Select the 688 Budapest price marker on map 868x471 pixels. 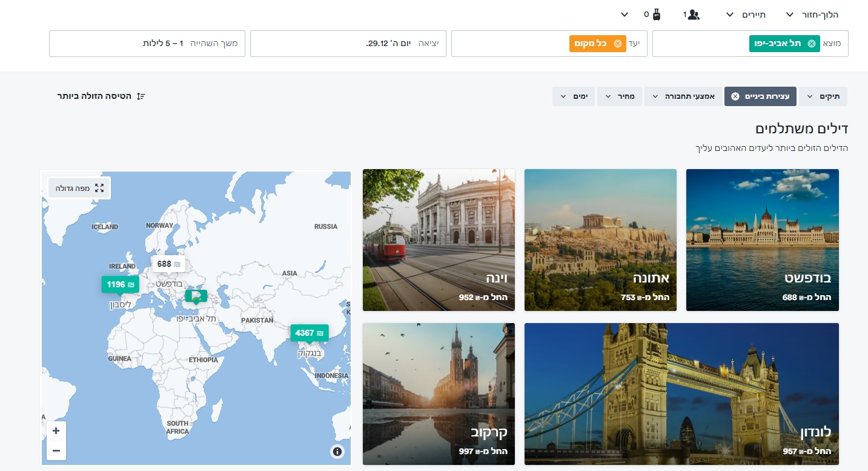[168, 264]
